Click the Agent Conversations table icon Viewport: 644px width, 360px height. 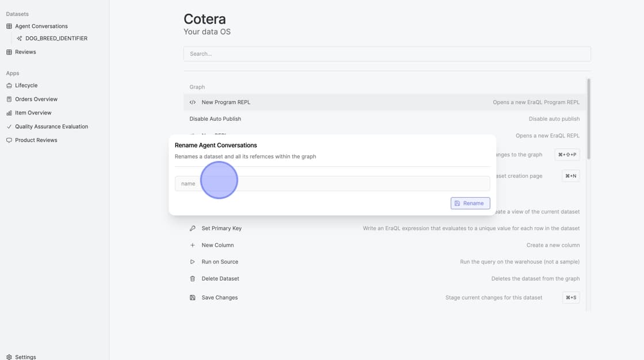coord(9,26)
